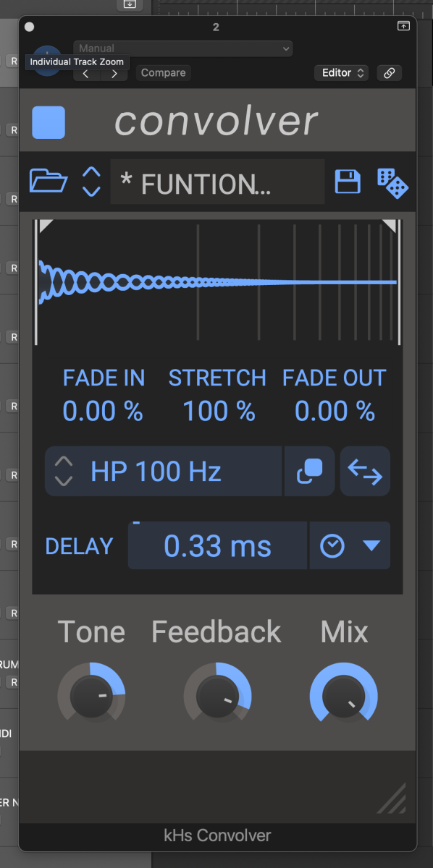433x868 pixels.
Task: Open the preset folder browser icon
Action: [x=49, y=181]
